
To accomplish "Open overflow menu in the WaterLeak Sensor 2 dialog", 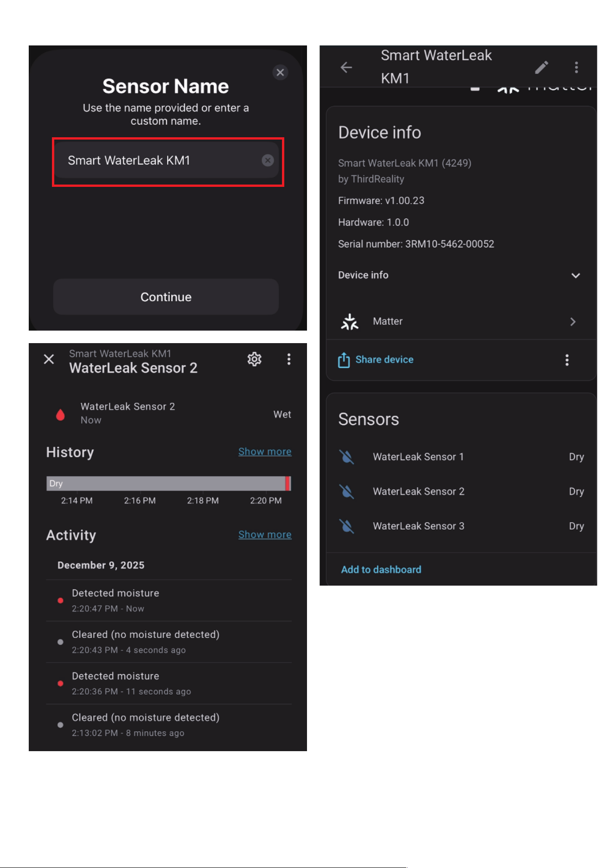I will [x=289, y=359].
